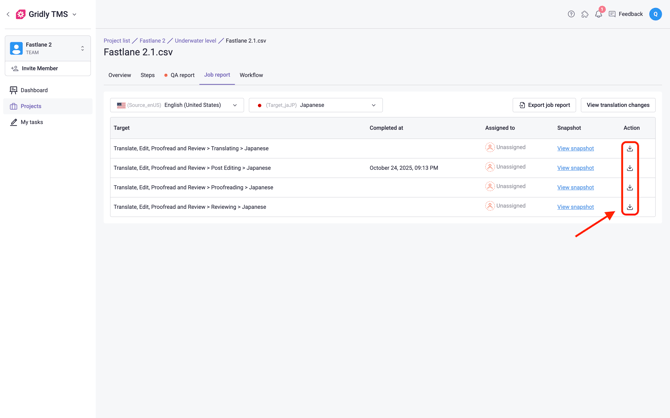Open the Overview tab
670x418 pixels.
119,75
